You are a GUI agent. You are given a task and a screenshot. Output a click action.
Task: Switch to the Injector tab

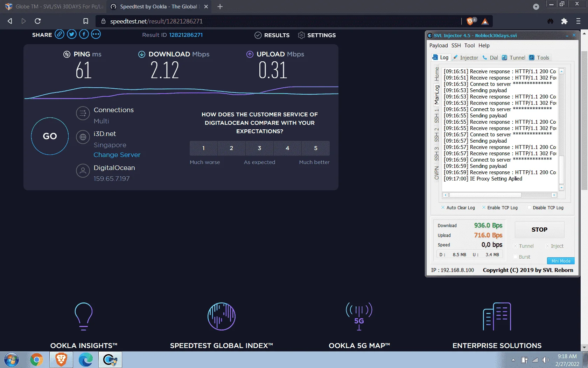[x=465, y=58]
